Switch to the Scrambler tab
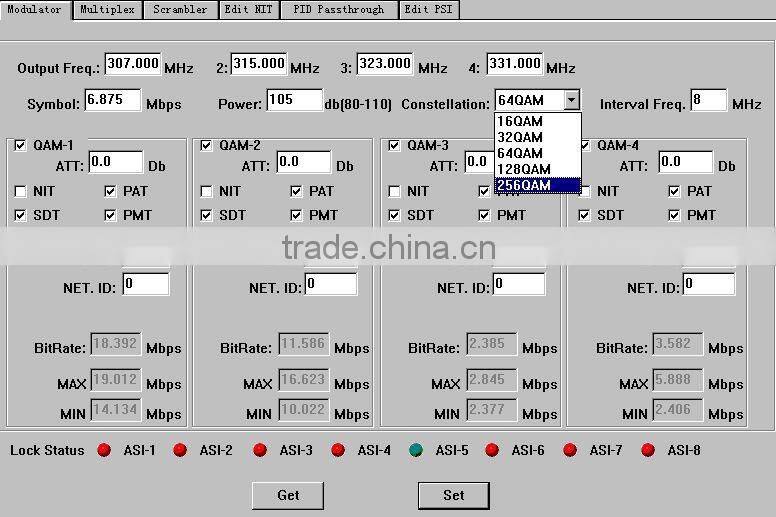776x517 pixels. click(180, 9)
